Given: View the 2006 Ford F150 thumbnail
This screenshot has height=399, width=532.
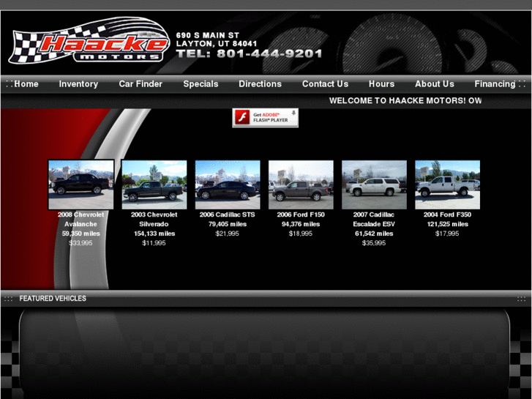Looking at the screenshot, I should click(x=301, y=184).
